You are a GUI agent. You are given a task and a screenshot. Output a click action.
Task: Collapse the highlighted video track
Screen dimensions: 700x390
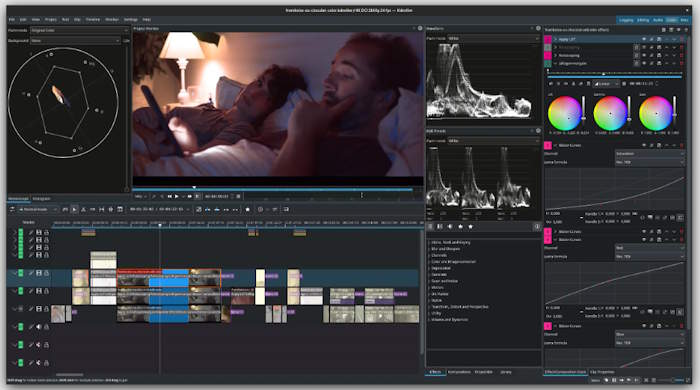(15, 273)
